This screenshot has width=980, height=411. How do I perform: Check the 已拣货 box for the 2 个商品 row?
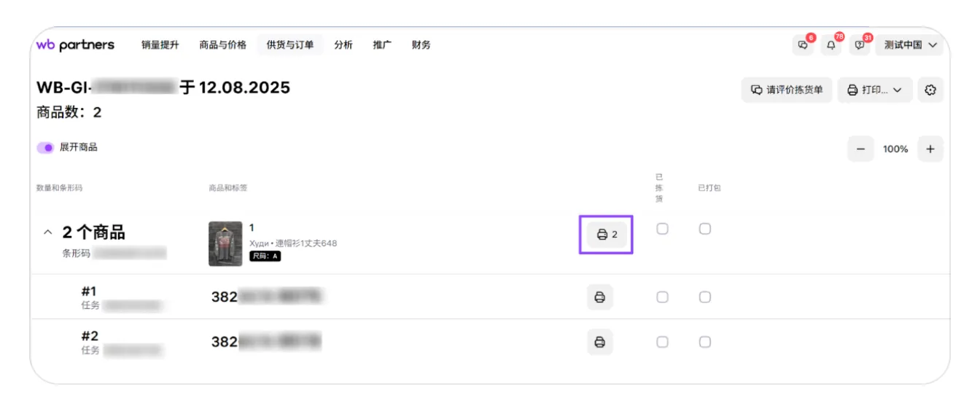662,229
